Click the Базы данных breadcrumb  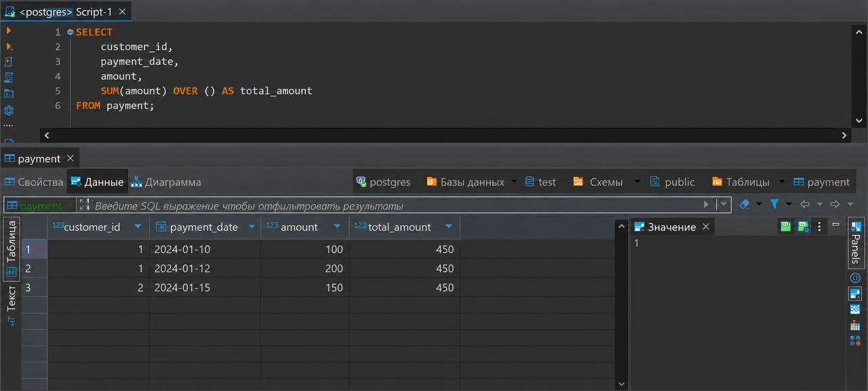point(465,182)
